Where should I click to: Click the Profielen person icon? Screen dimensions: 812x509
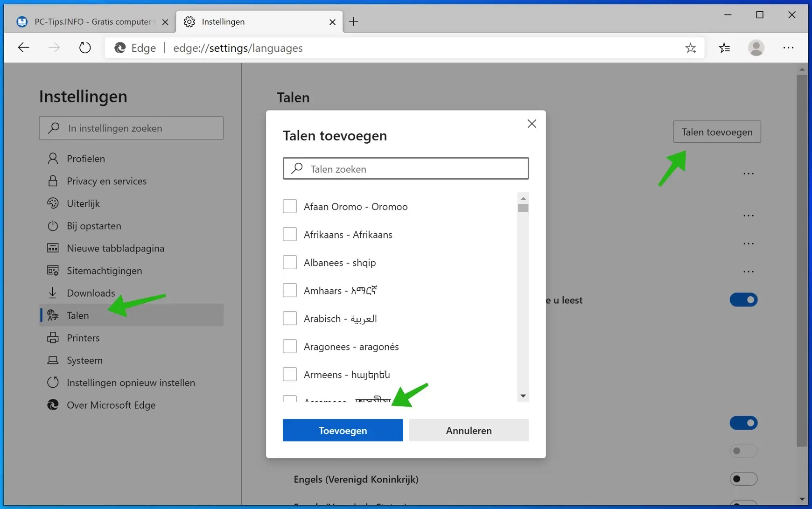point(53,159)
